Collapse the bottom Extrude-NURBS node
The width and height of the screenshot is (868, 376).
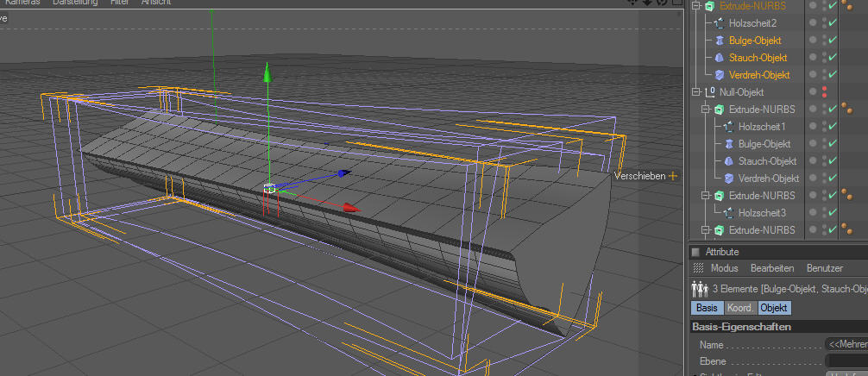click(x=705, y=230)
